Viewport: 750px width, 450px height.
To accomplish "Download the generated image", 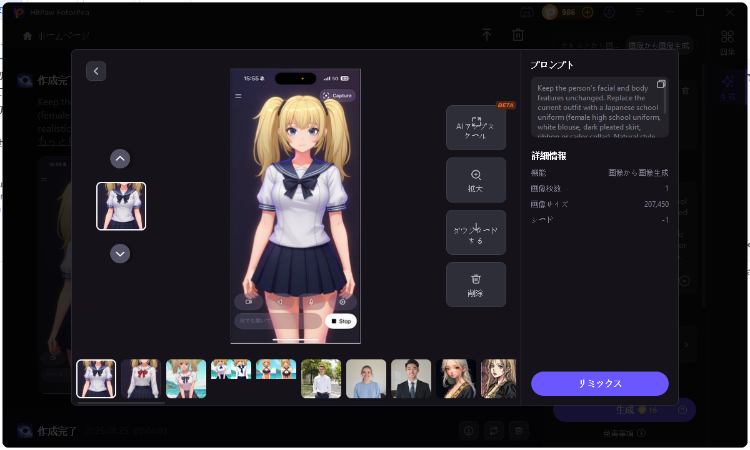I will coord(476,232).
